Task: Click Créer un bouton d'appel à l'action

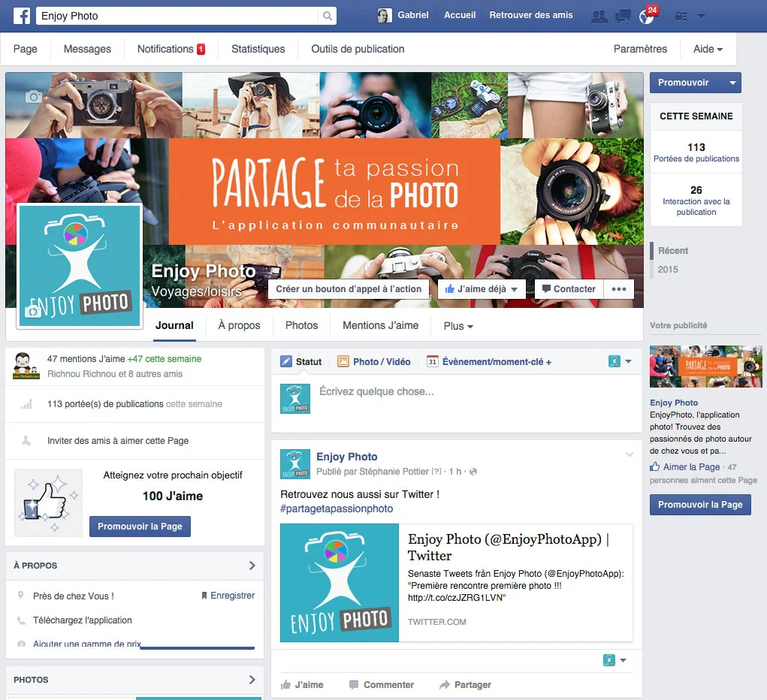Action: [349, 289]
